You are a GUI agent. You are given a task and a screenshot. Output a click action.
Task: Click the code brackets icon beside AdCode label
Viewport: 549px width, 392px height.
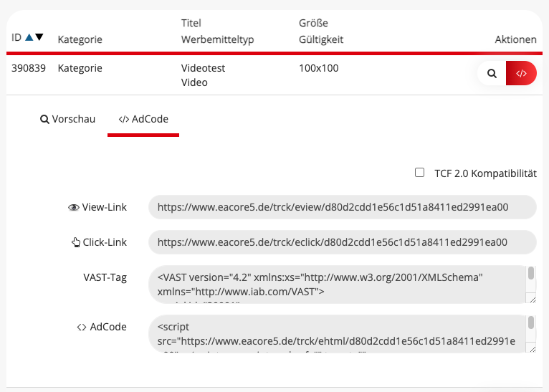point(81,328)
